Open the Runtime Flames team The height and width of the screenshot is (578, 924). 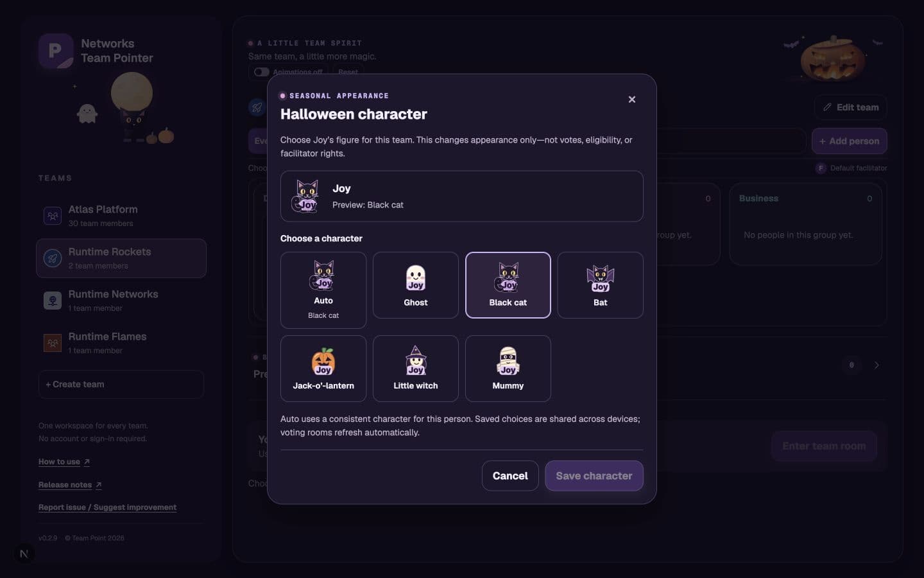pos(121,343)
